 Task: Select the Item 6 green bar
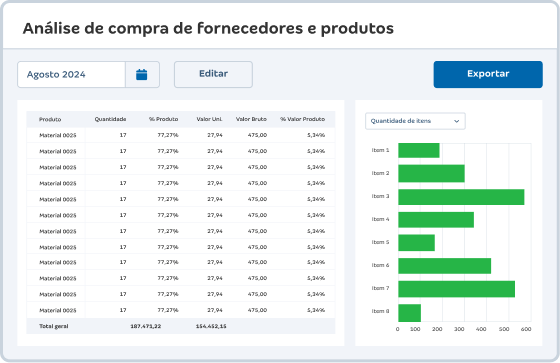pyautogui.click(x=445, y=266)
